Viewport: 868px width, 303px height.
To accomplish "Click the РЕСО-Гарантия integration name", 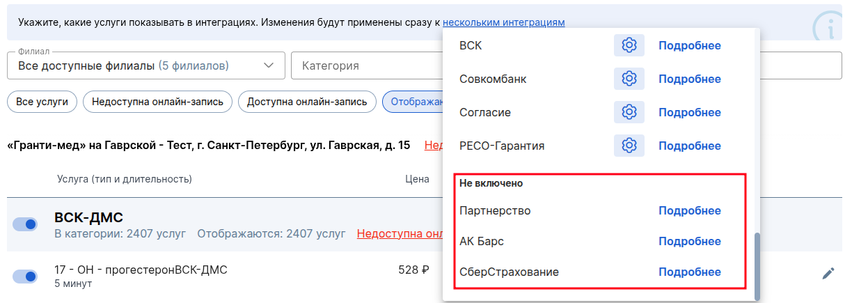I will tap(502, 146).
